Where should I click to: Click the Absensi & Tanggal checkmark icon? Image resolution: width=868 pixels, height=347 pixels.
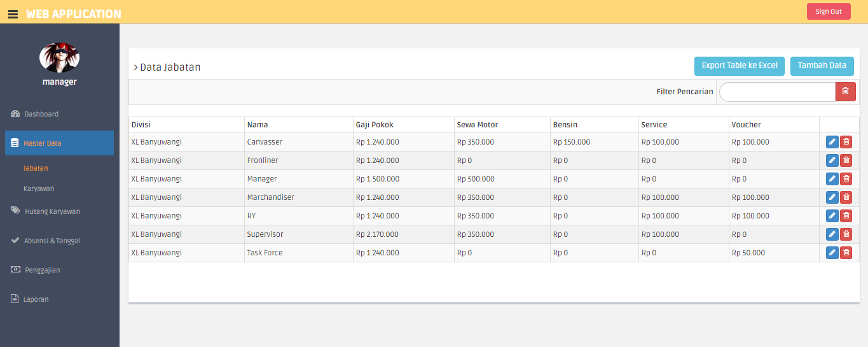(15, 240)
